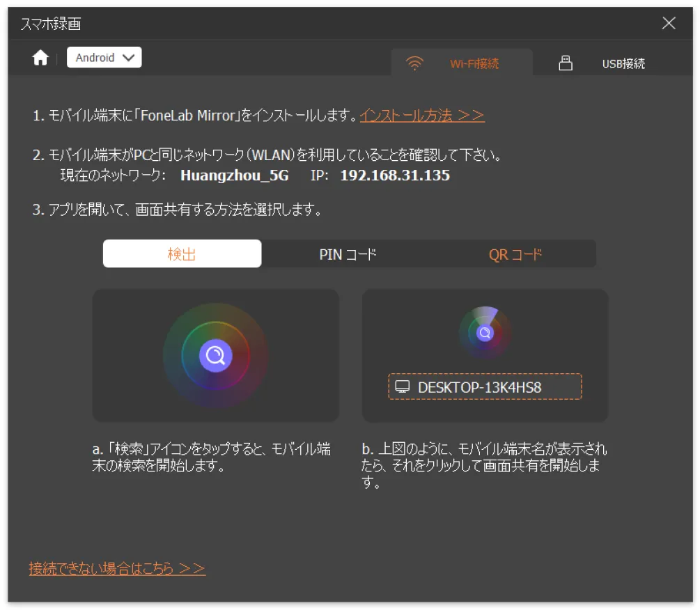700x610 pixels.
Task: Click the small search icon above DESKTOP-13K4HS8
Action: coord(485,334)
